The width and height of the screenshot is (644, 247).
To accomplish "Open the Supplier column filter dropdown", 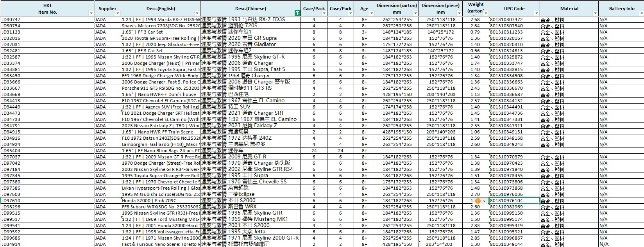I will [118, 13].
